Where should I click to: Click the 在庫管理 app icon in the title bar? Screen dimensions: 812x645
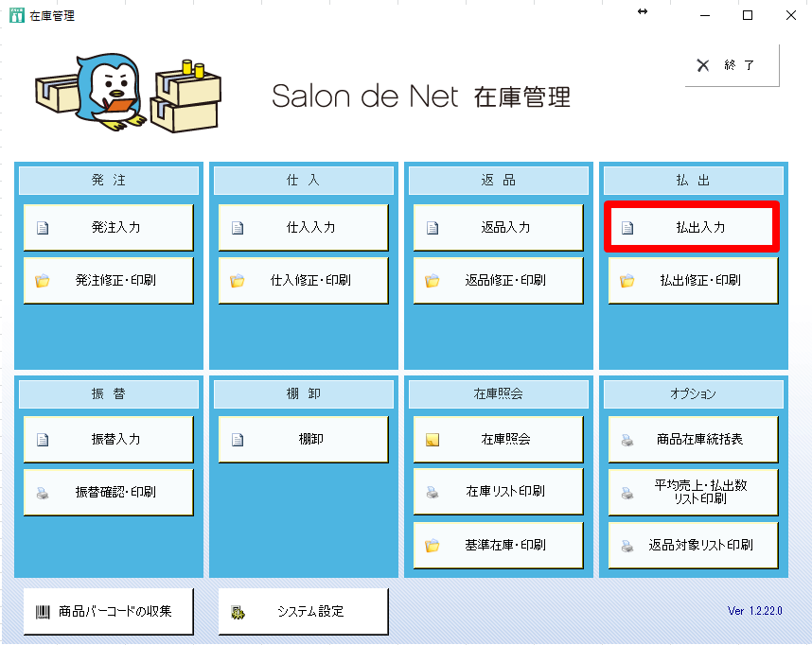pos(17,15)
